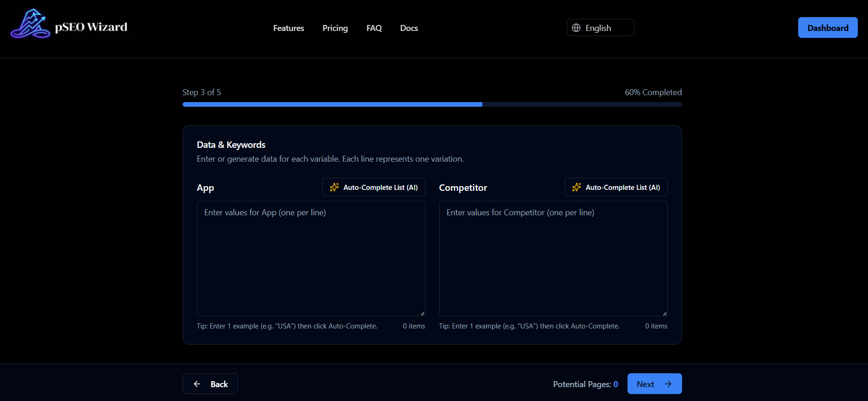868x401 pixels.
Task: Click the pSEO Wizard logo icon
Action: click(30, 24)
